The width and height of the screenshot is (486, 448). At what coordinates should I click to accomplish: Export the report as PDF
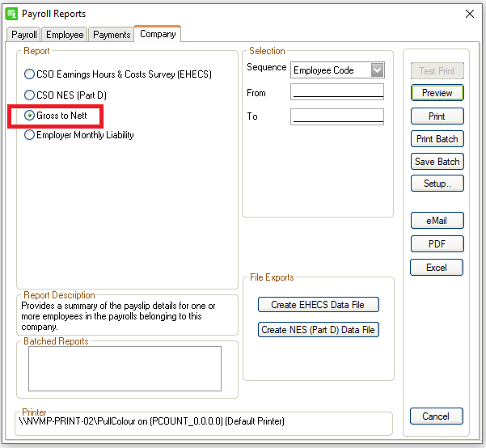click(x=437, y=244)
